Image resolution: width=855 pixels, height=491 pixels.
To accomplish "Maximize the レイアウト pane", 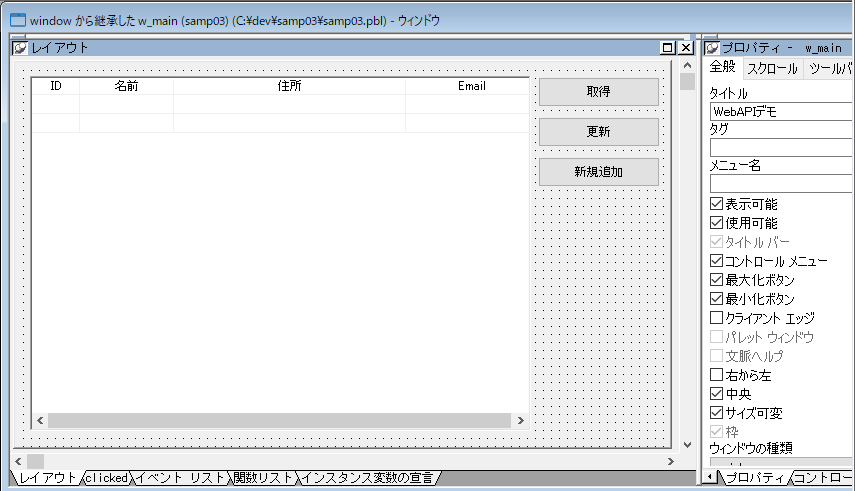I will pos(668,48).
